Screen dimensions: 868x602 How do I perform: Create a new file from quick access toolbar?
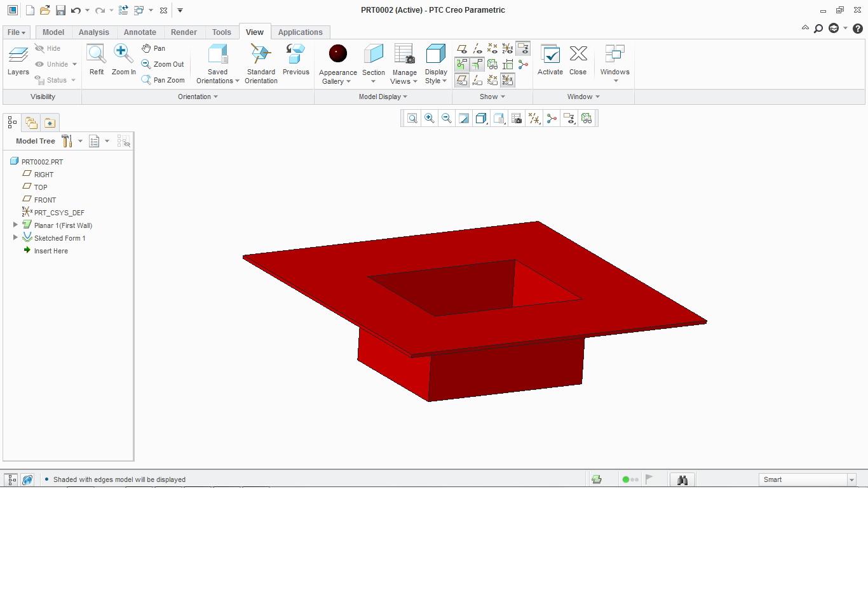click(x=30, y=10)
